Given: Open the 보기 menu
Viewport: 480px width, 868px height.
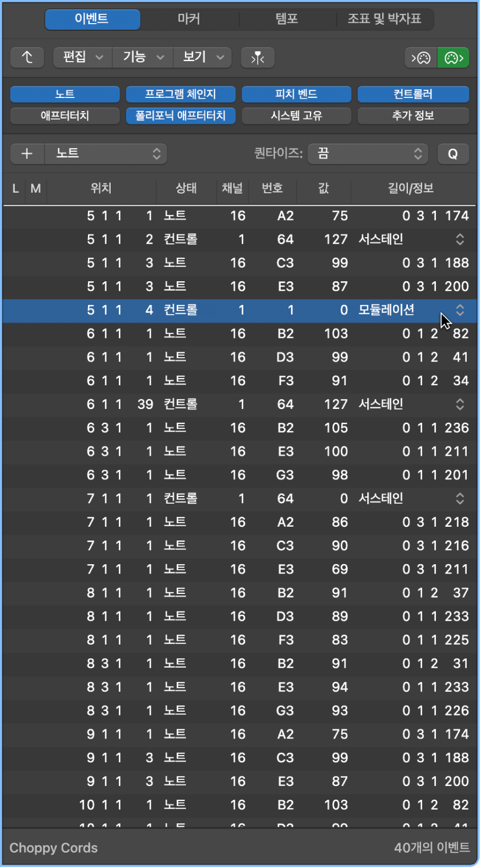Looking at the screenshot, I should tap(203, 57).
